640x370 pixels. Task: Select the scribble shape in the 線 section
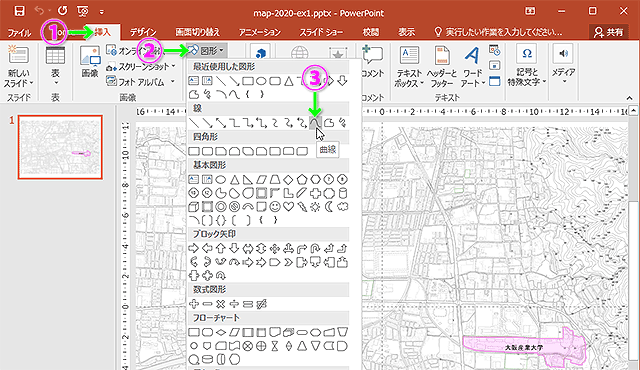[342, 122]
